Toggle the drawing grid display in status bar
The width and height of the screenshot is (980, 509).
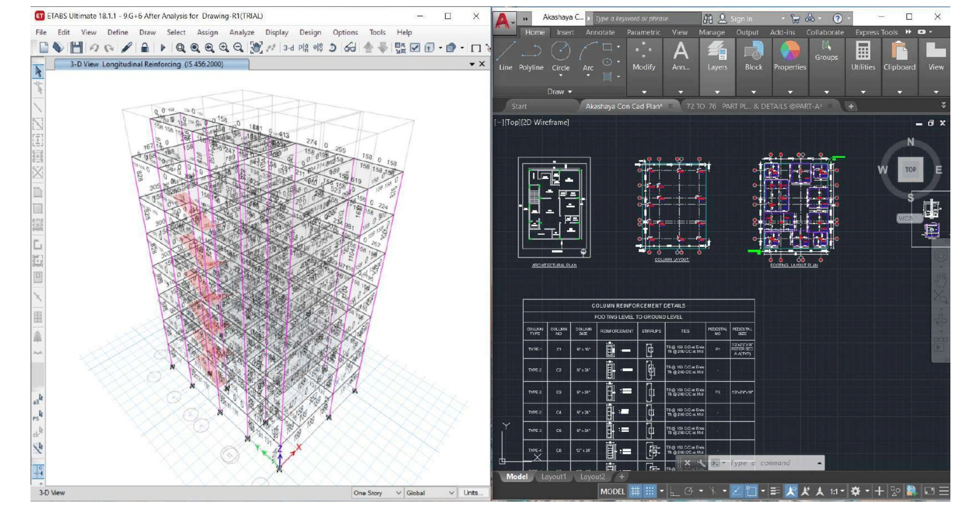tap(635, 491)
